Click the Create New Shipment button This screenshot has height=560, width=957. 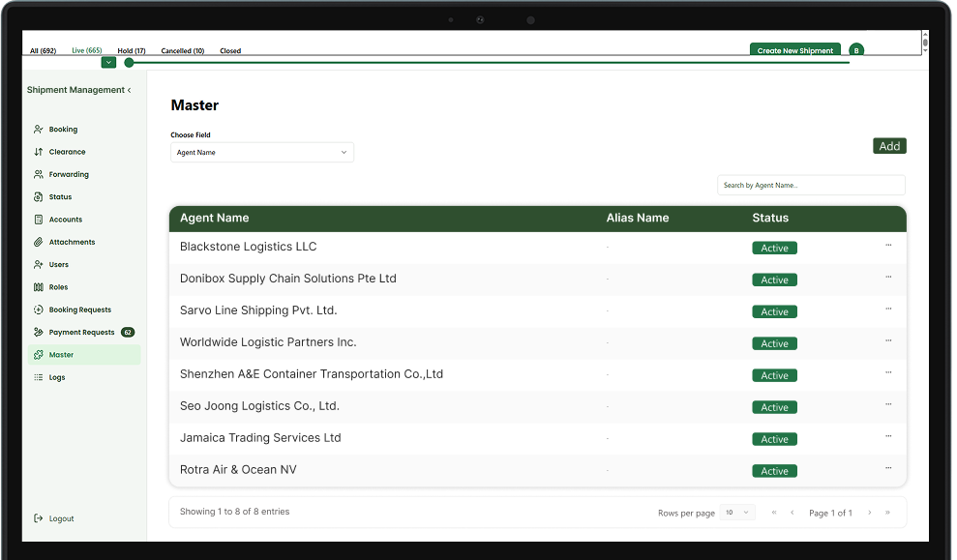click(x=795, y=49)
